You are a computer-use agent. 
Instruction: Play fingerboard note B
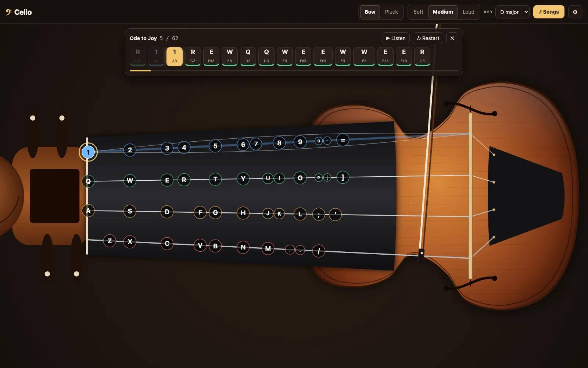(x=215, y=246)
